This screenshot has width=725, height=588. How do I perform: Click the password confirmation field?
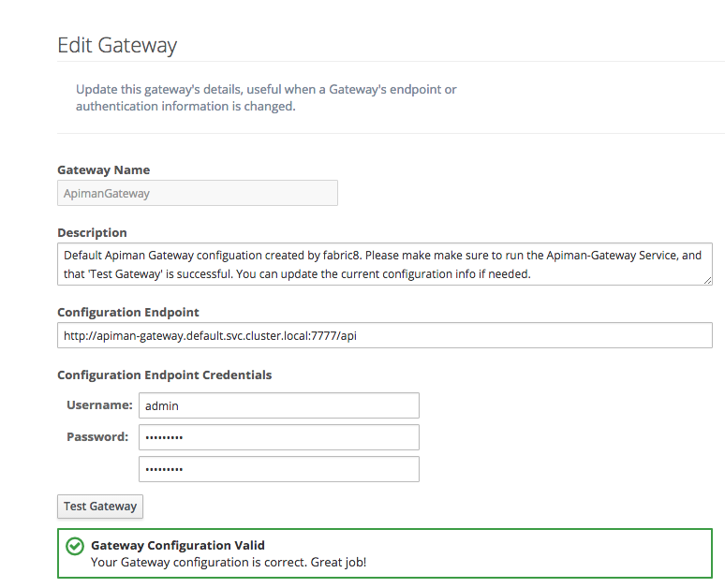(278, 469)
